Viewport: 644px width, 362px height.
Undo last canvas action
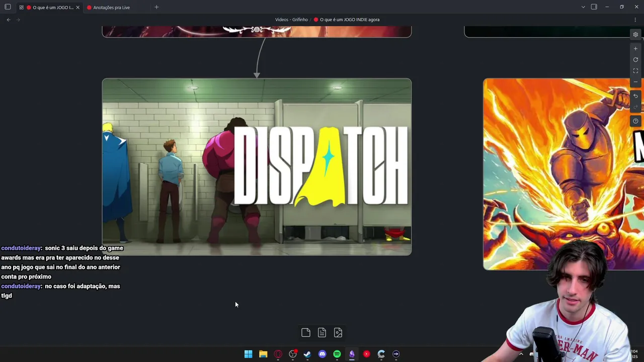pyautogui.click(x=635, y=96)
